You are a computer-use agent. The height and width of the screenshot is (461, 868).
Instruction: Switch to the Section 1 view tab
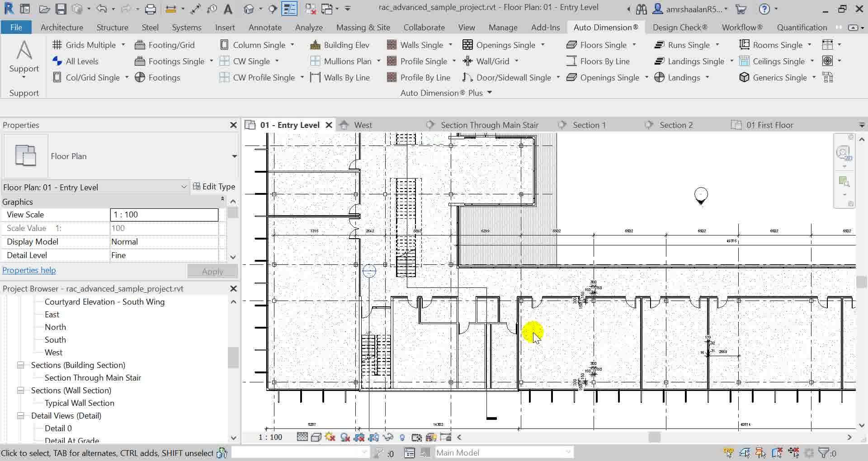(589, 125)
